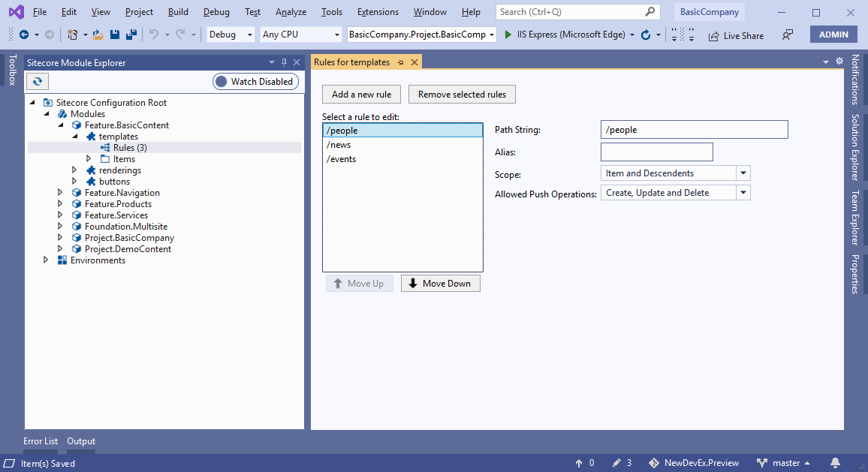Toggle the Watch Disabled switch
The height and width of the screenshot is (472, 868).
256,81
